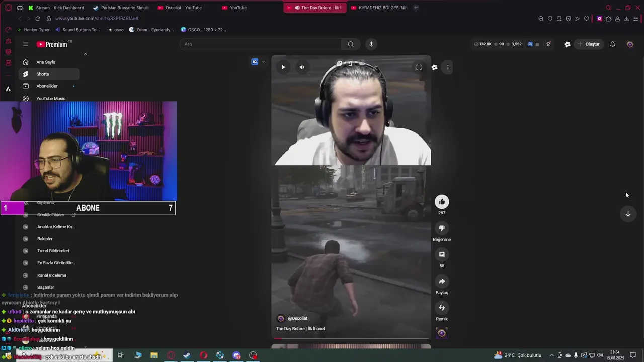The width and height of the screenshot is (644, 362).
Task: Open Anahtar Kelime Ko... sidebar item
Action: [x=49, y=227]
